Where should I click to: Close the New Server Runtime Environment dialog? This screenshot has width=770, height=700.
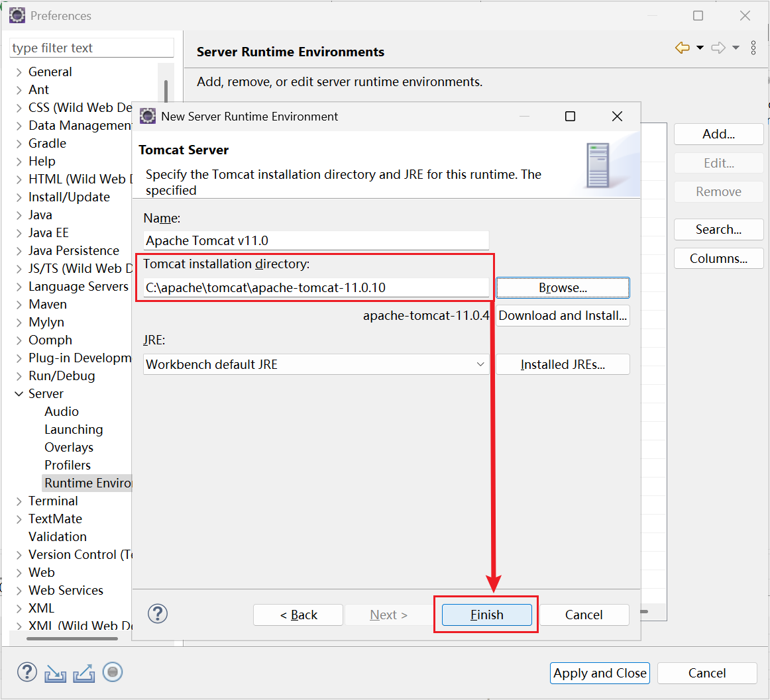[x=618, y=117]
